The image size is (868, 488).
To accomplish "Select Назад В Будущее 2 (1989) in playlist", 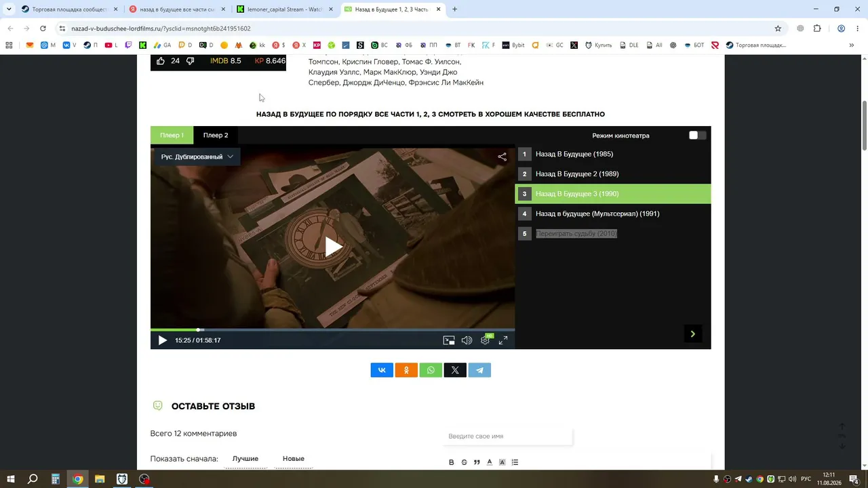I will click(x=613, y=174).
